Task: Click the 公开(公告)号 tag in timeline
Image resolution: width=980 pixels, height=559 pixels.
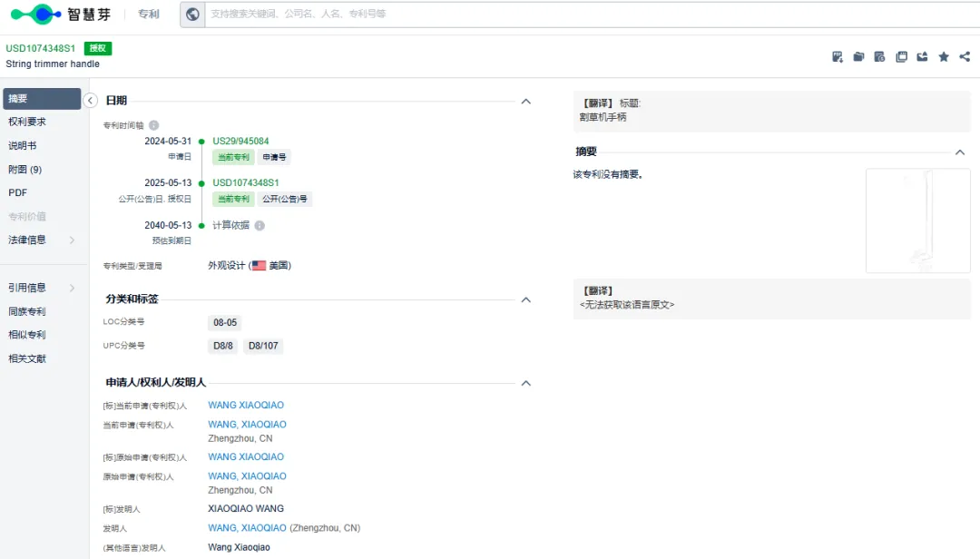Action: (x=285, y=199)
